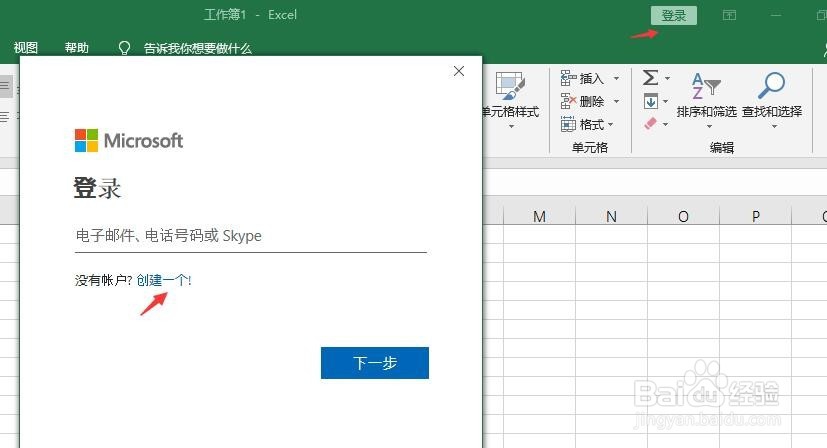
Task: Click the 没有帐户? text
Action: [x=103, y=280]
